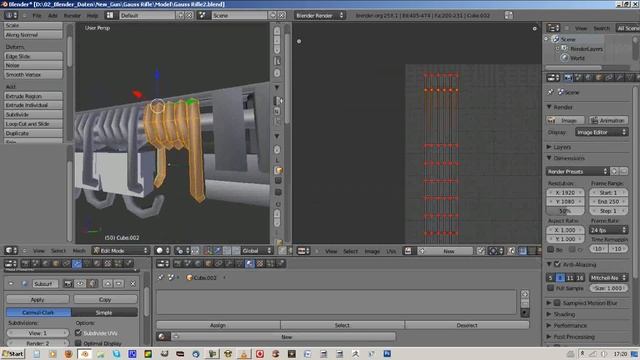Click the Loop Cut and Slide button
The width and height of the screenshot is (640, 360).
point(33,124)
